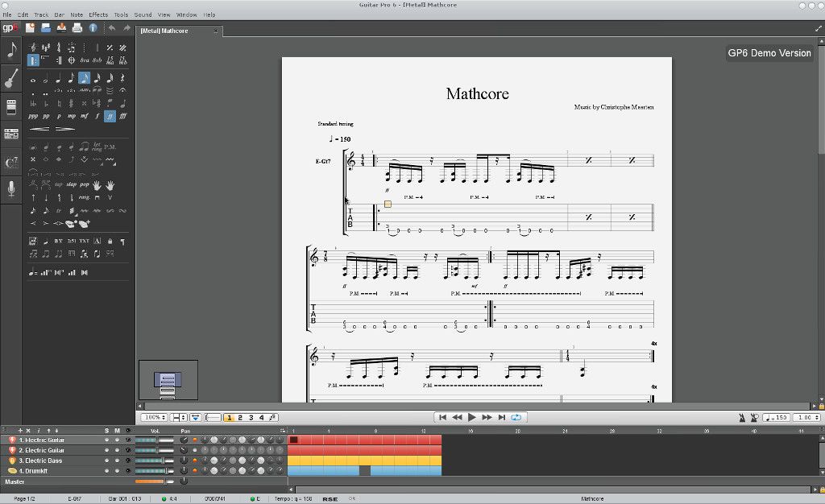Viewport: 825px width, 504px height.
Task: Open the guitar instrument panel in sidebar
Action: pos(11,78)
